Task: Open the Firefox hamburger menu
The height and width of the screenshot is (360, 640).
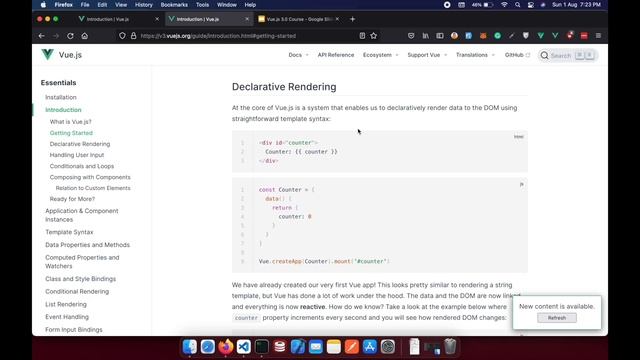Action: (x=598, y=36)
